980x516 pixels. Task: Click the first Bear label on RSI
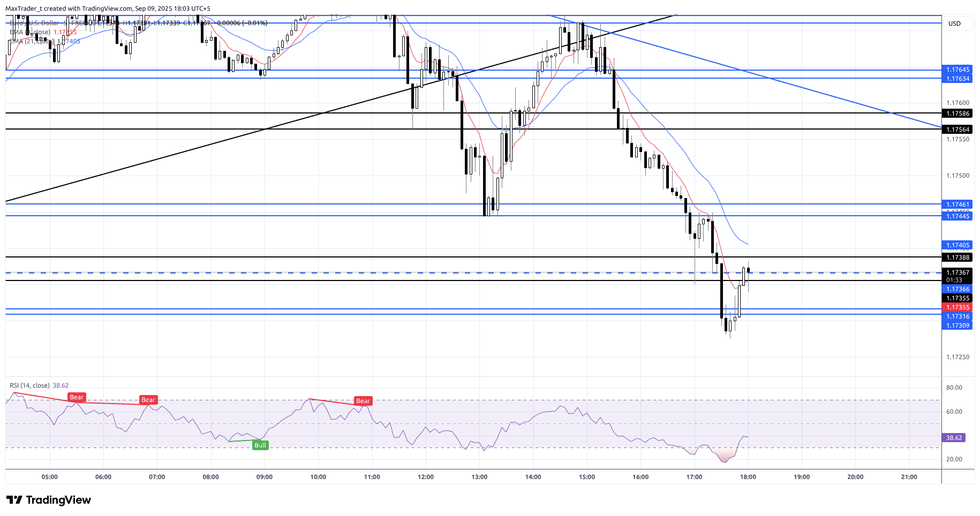(77, 397)
